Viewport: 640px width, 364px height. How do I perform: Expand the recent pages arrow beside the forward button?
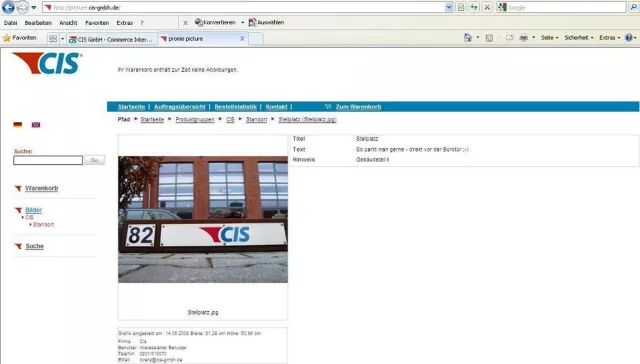[x=33, y=7]
